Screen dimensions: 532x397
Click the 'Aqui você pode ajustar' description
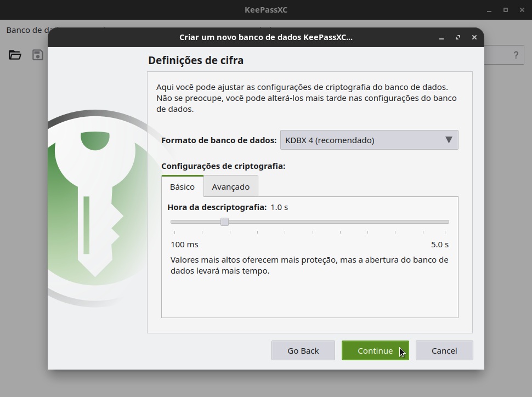[x=307, y=98]
